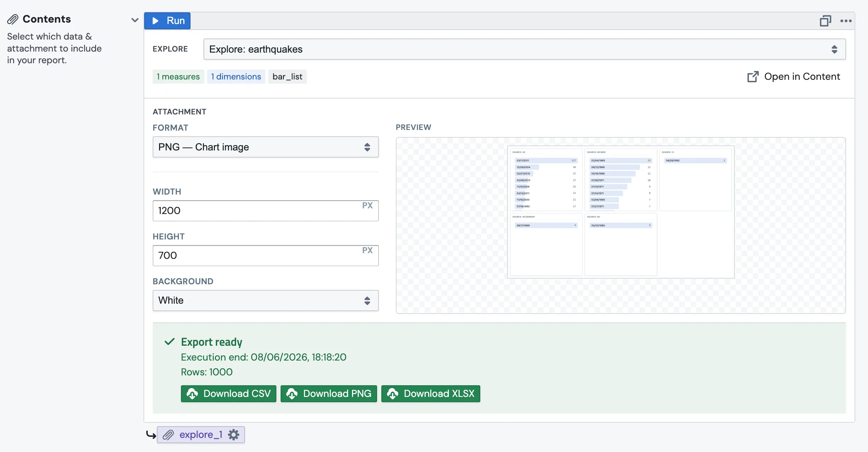Click the paperclip icon on explore_1 chip
This screenshot has width=868, height=452.
168,435
